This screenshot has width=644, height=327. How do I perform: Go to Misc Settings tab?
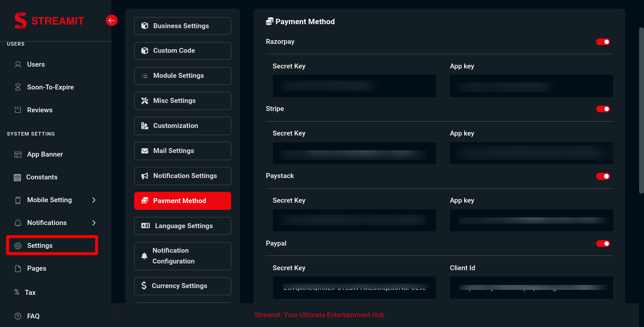[182, 101]
